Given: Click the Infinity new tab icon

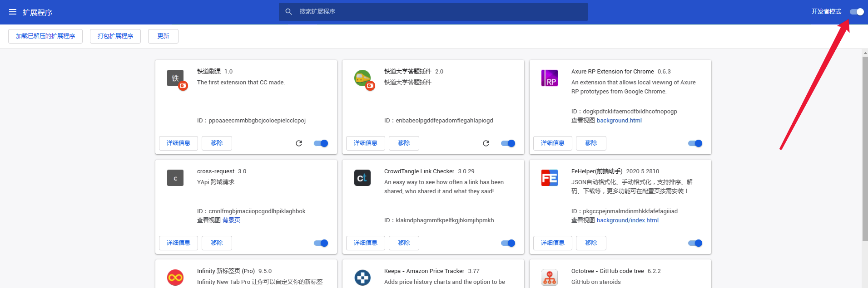Looking at the screenshot, I should point(175,278).
